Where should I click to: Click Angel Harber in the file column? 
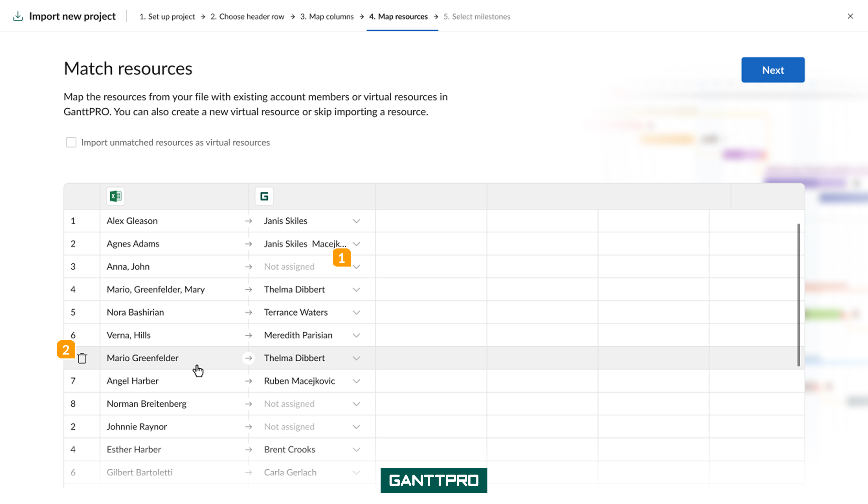tap(133, 381)
